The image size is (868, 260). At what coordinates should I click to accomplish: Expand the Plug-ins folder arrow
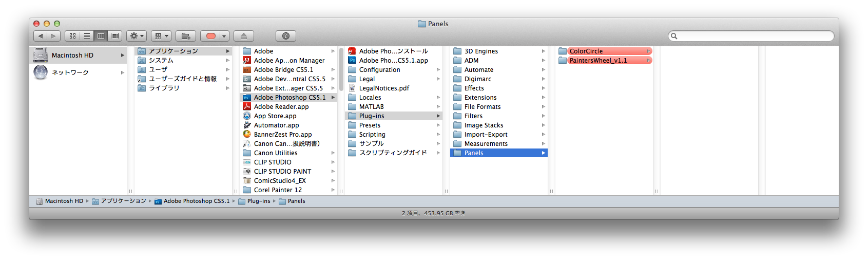tap(438, 116)
